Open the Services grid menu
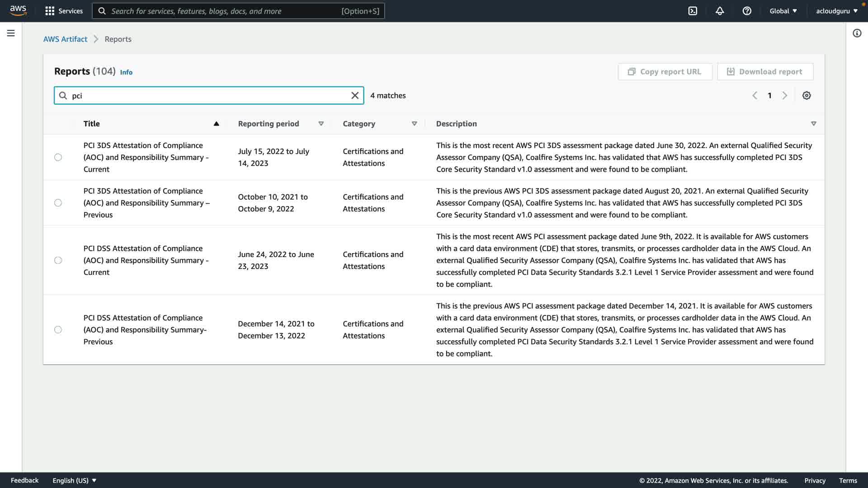 click(x=64, y=11)
